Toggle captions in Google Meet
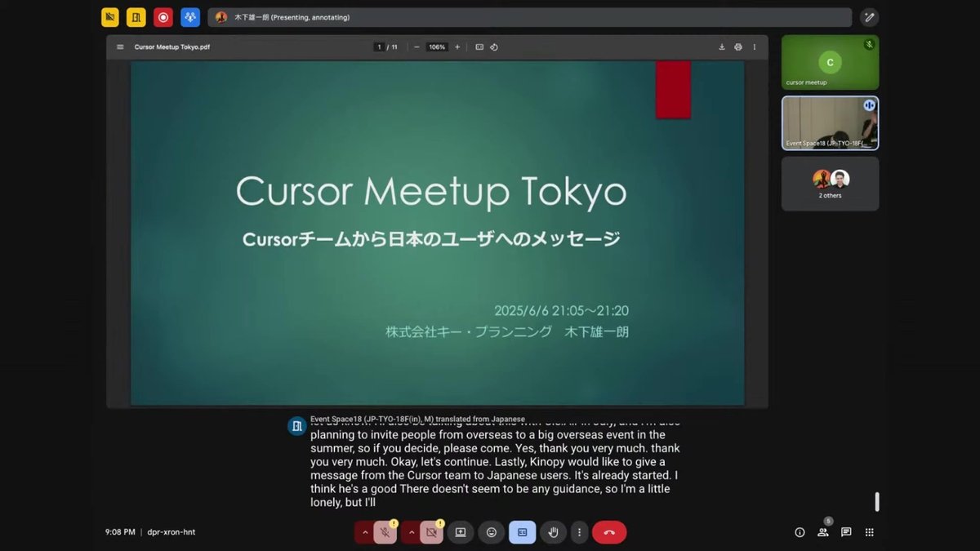This screenshot has height=551, width=980. [522, 531]
